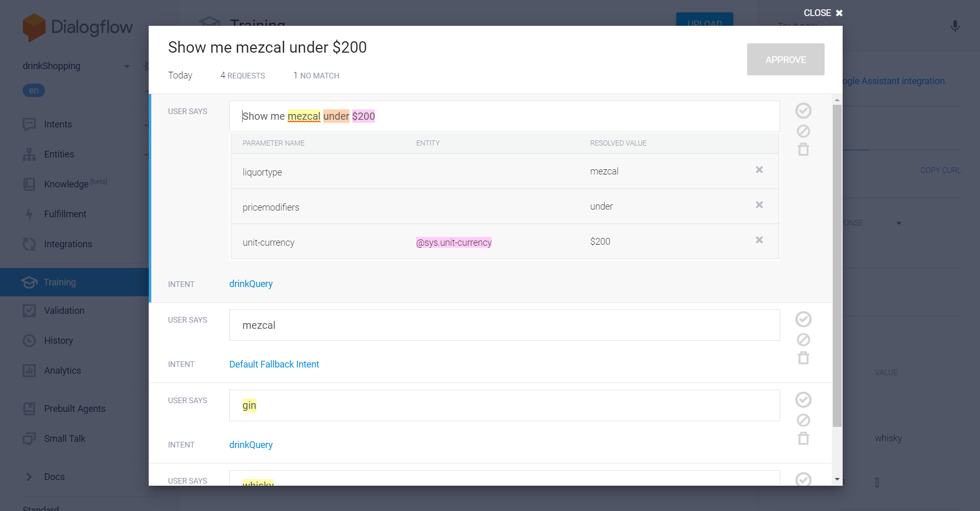Click the scrollbar down arrow in the dialog
Screen dimensions: 980x511
pos(837,480)
